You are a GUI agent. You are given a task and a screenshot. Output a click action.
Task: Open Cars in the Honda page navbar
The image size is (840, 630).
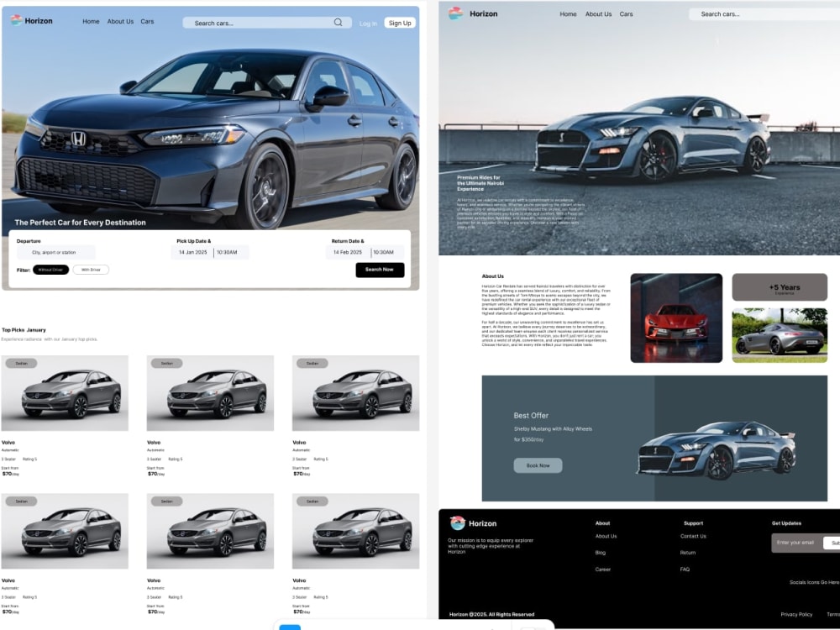click(147, 22)
